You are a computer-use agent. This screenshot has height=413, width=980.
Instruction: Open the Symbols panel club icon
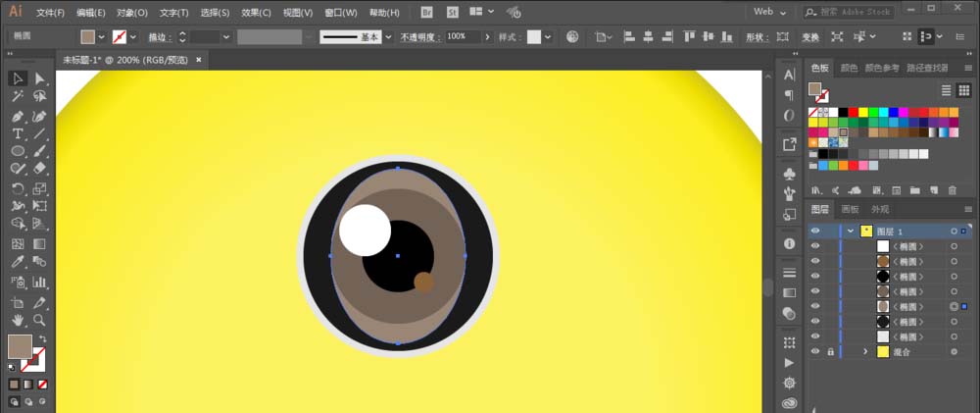(789, 174)
